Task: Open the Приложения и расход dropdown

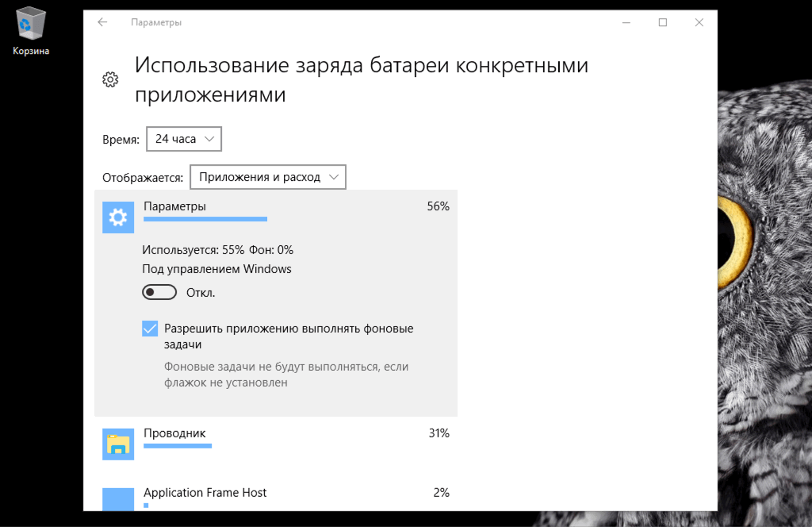Action: coord(268,177)
